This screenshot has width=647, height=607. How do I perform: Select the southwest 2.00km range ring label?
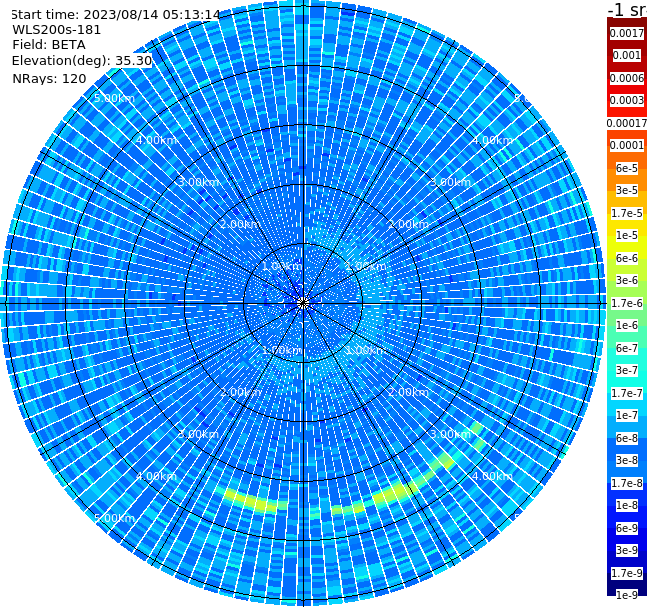coord(240,392)
